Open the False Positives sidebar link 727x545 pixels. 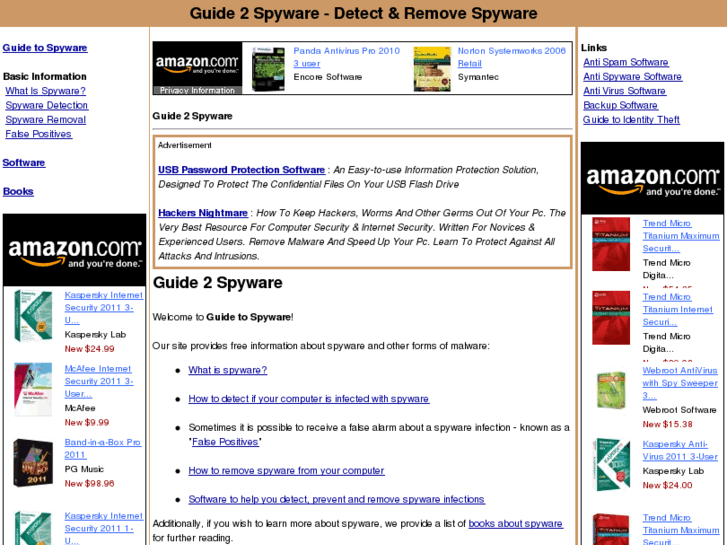pyautogui.click(x=38, y=134)
